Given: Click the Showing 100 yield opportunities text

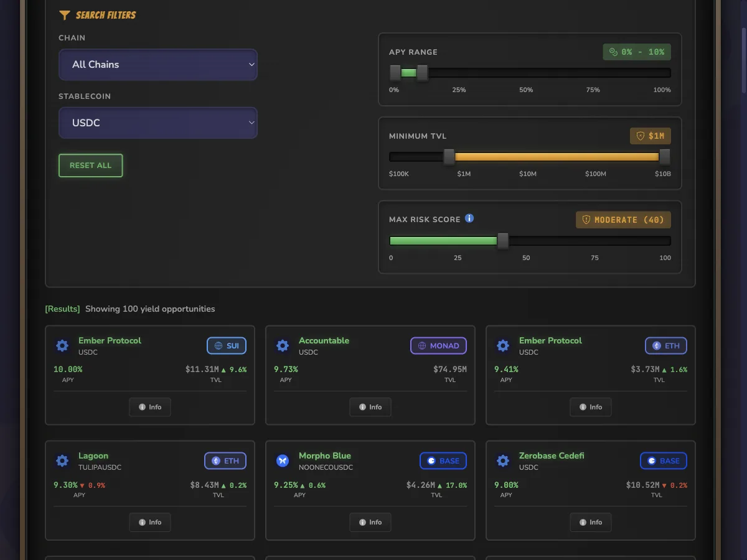Looking at the screenshot, I should pyautogui.click(x=150, y=309).
